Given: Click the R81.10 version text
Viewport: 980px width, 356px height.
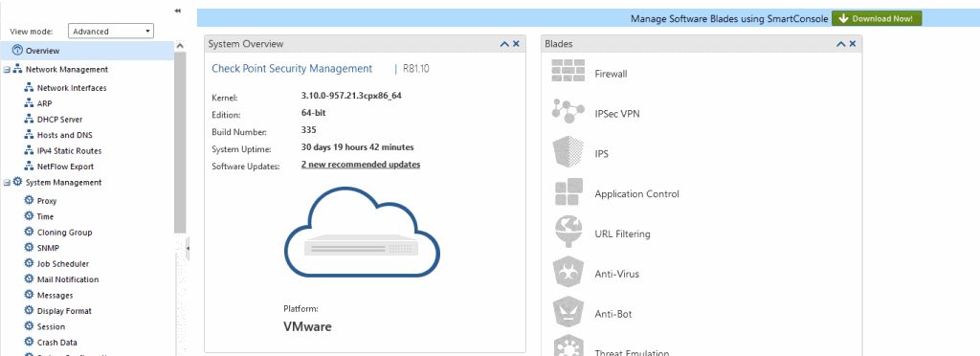Looking at the screenshot, I should [416, 69].
